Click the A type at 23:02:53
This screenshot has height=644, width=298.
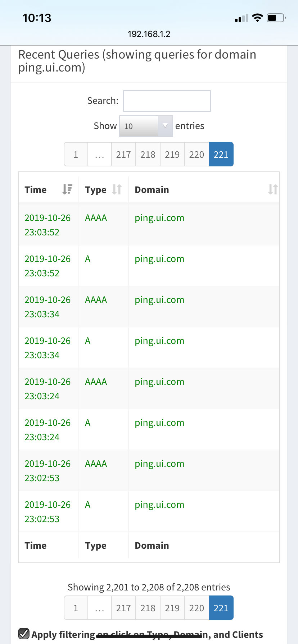pos(88,505)
